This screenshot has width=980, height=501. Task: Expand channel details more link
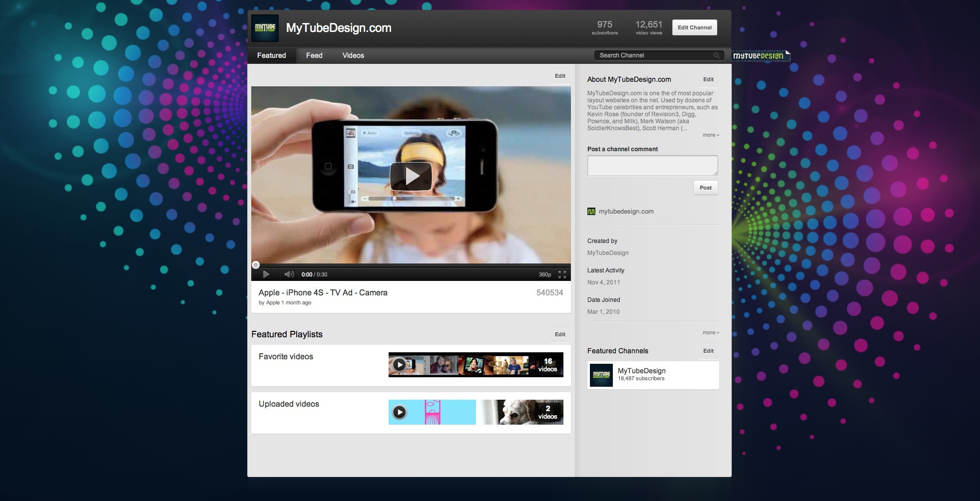(711, 333)
